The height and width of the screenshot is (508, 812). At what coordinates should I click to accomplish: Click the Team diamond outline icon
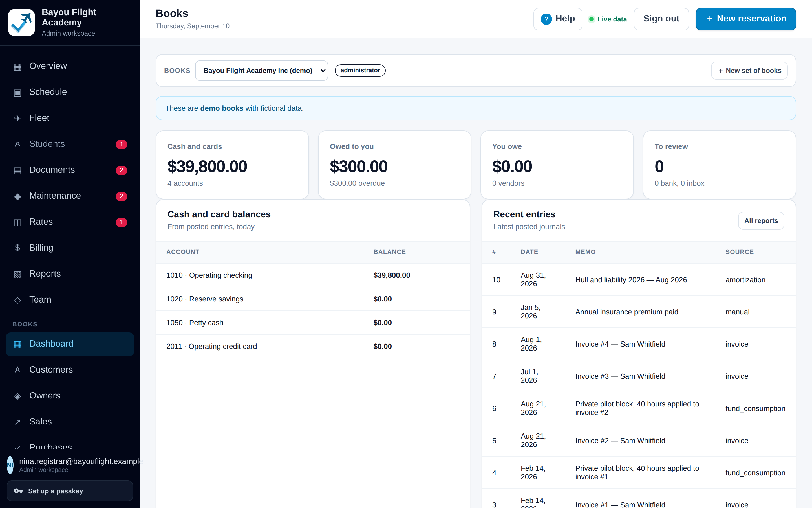[x=17, y=300]
